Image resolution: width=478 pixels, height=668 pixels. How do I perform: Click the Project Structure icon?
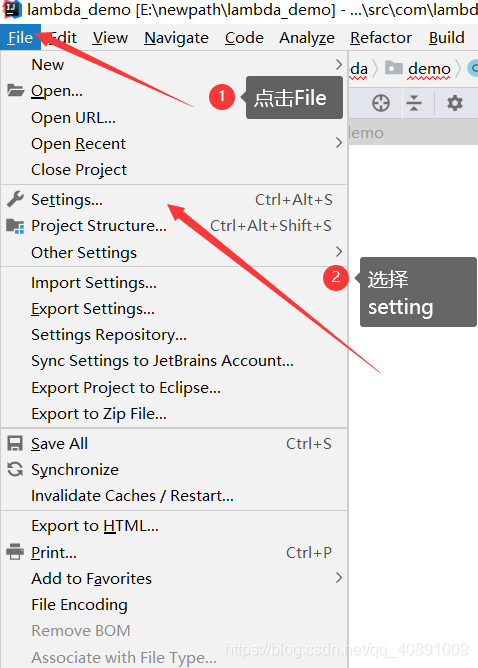point(15,226)
